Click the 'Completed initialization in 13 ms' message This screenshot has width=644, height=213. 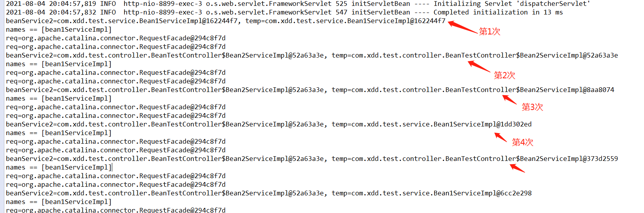[x=498, y=12]
